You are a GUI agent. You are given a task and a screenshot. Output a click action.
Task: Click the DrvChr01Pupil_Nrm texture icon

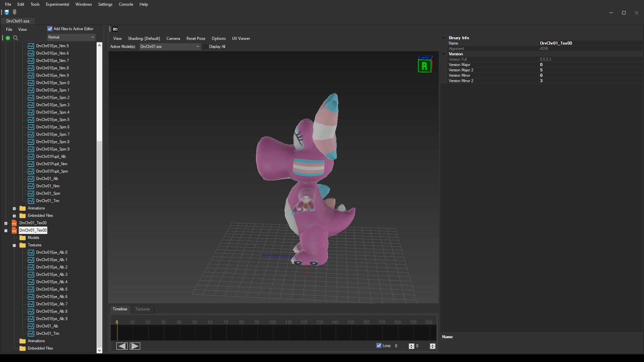pos(31,164)
